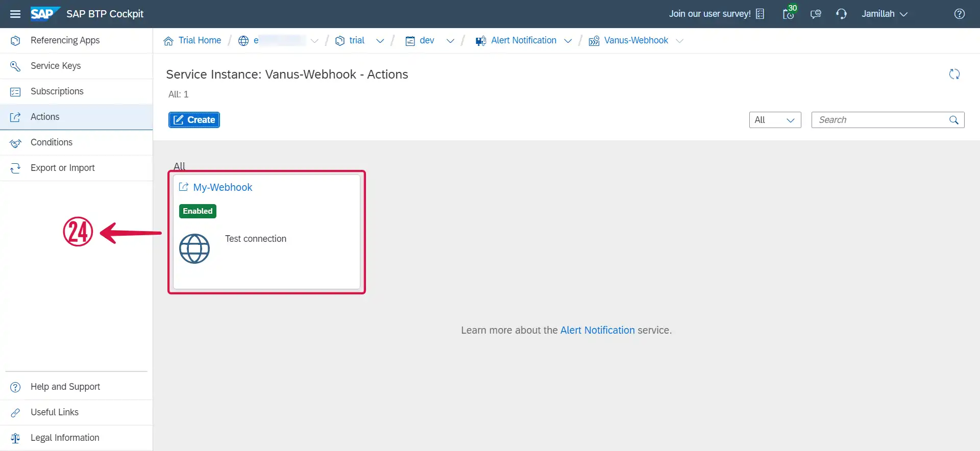The height and width of the screenshot is (451, 980).
Task: Click the Referencing Apps sidebar icon
Action: (15, 40)
